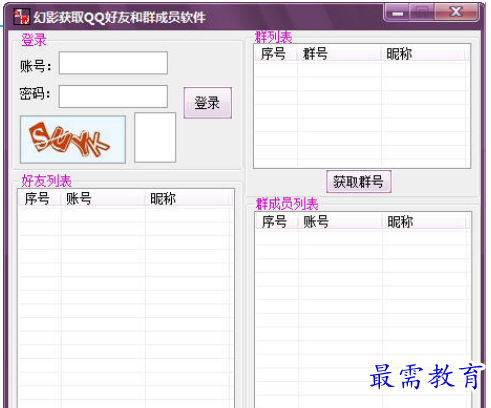Click the 群号 column header in 群列表

(339, 54)
